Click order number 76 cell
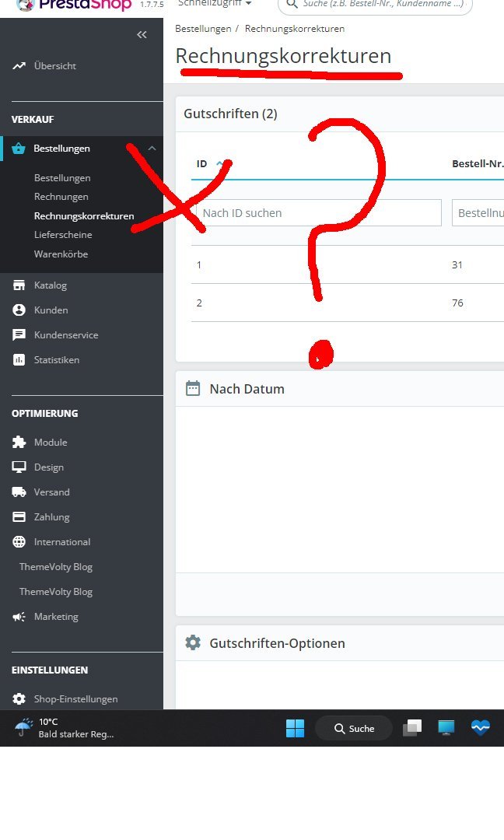This screenshot has height=840, width=504. pyautogui.click(x=457, y=303)
